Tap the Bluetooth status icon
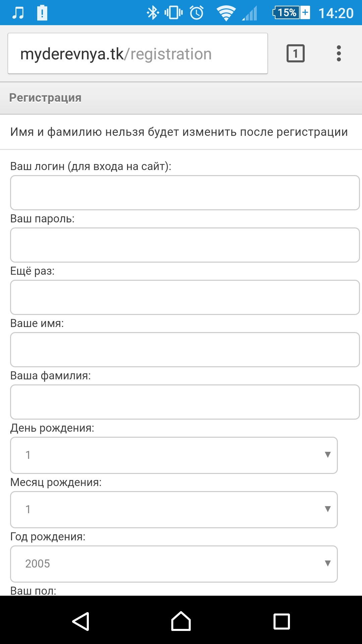This screenshot has width=362, height=644. point(153,13)
